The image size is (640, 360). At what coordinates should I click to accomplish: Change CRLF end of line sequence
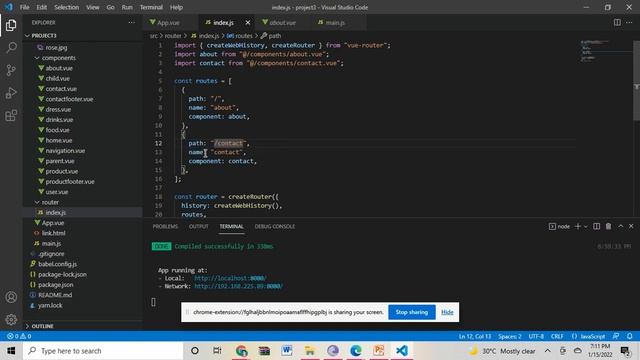[x=557, y=336]
